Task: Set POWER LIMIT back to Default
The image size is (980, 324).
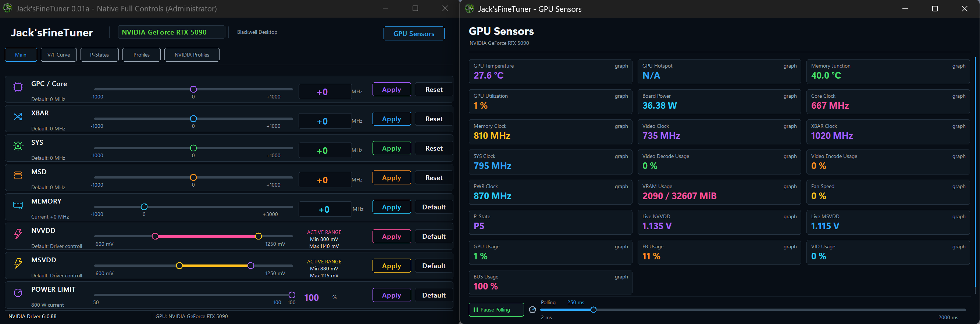Action: 434,295
